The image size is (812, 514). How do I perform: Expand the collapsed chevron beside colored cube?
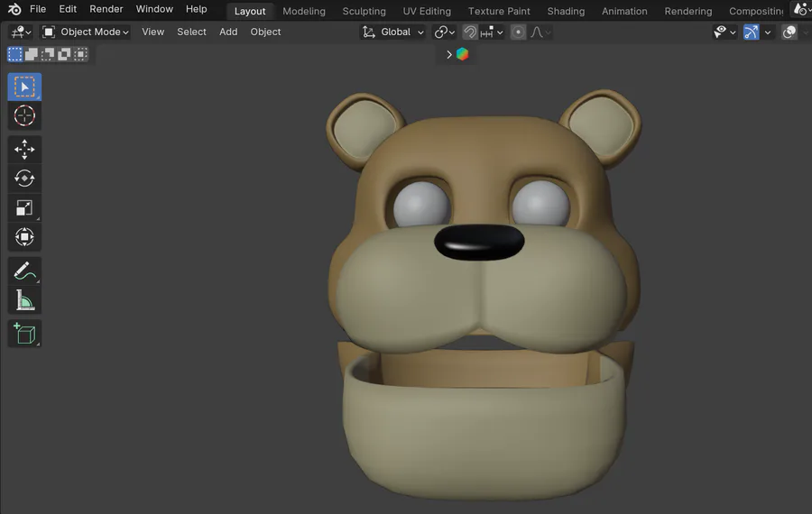tap(449, 54)
